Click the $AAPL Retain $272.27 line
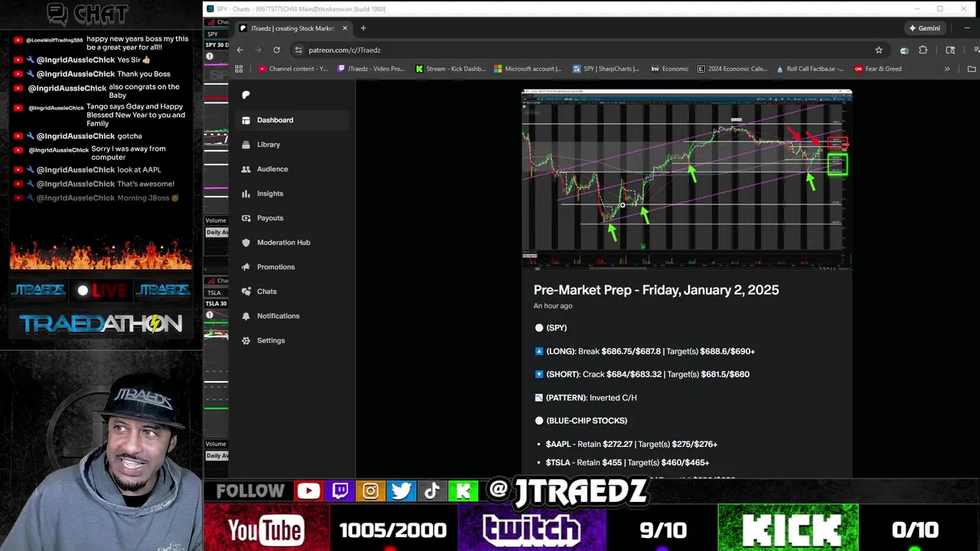Image resolution: width=980 pixels, height=551 pixels. pyautogui.click(x=632, y=444)
